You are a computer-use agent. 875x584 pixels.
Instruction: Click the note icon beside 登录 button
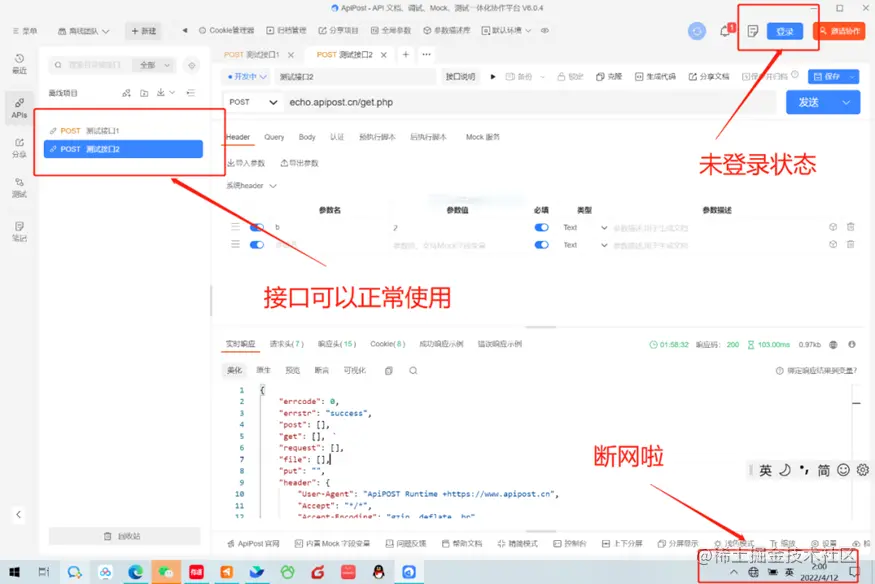(x=752, y=31)
